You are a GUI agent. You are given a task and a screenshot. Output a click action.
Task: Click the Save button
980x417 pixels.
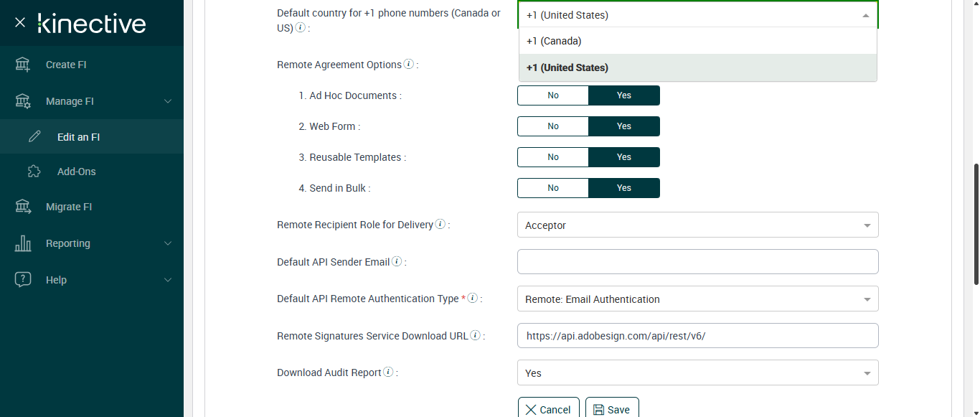click(x=612, y=409)
